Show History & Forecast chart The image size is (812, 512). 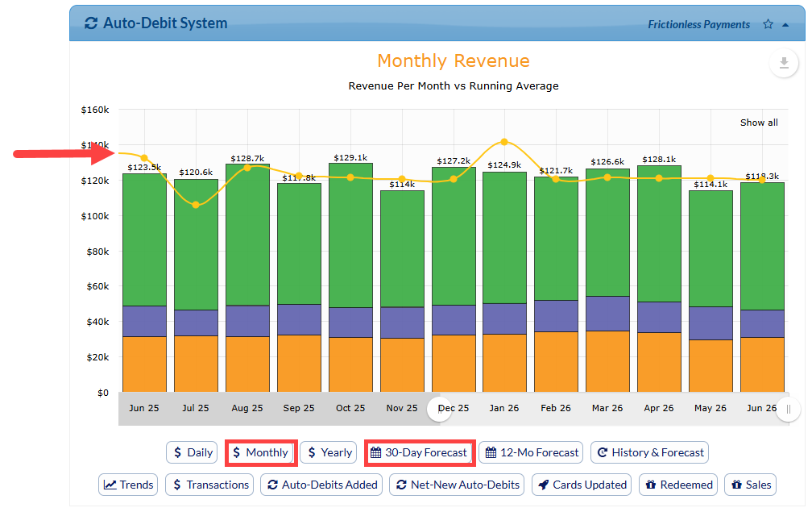click(650, 452)
